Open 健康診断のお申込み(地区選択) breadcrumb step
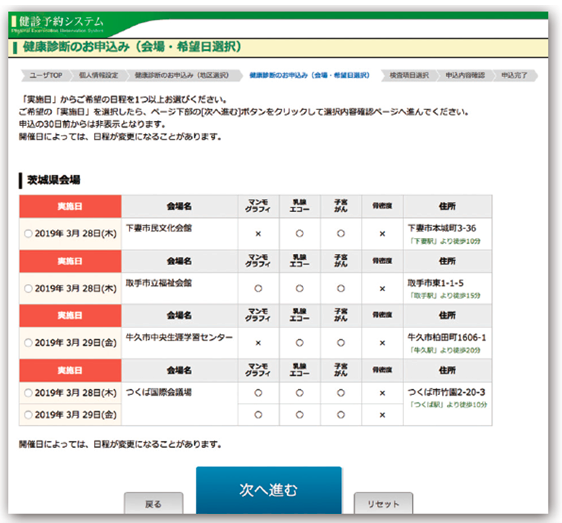562x523 pixels. pyautogui.click(x=182, y=75)
